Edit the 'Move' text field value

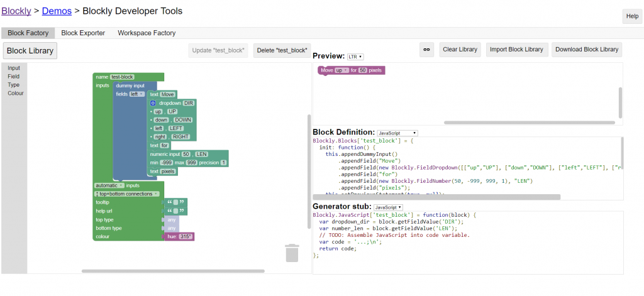coord(167,94)
